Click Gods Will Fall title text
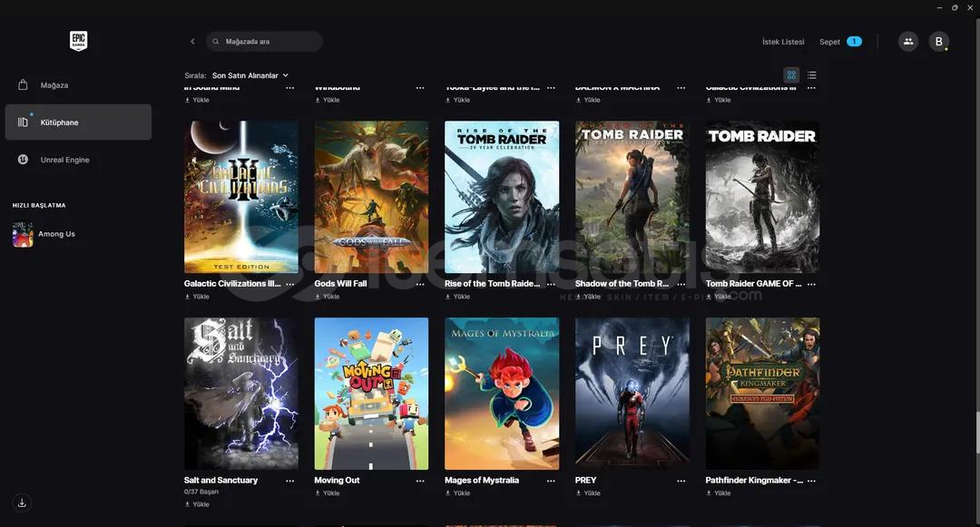 [340, 284]
